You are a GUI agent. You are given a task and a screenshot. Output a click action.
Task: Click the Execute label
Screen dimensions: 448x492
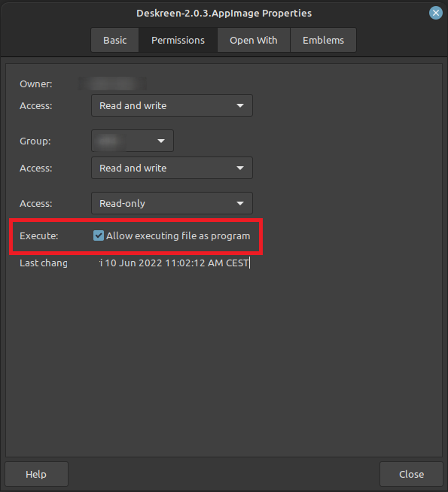[x=39, y=235]
